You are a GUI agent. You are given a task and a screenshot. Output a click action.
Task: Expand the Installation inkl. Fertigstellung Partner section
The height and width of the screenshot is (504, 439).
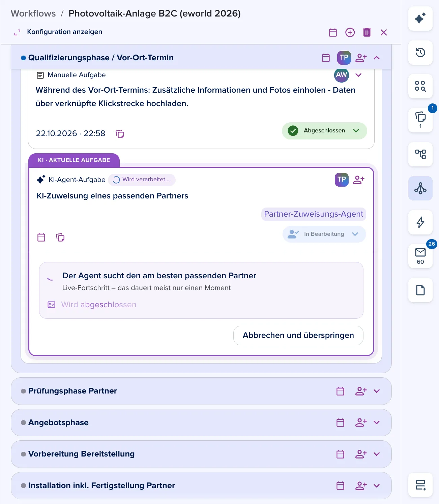coord(377,485)
